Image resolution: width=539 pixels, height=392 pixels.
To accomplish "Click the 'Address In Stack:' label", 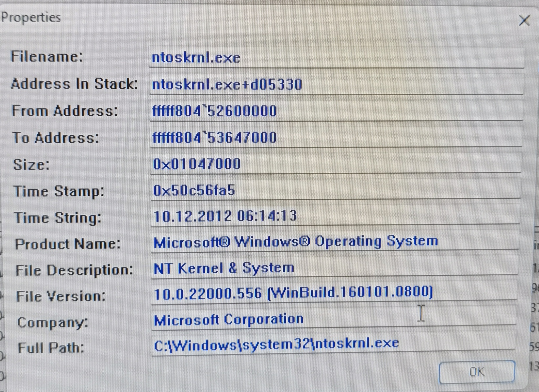I will click(x=74, y=84).
